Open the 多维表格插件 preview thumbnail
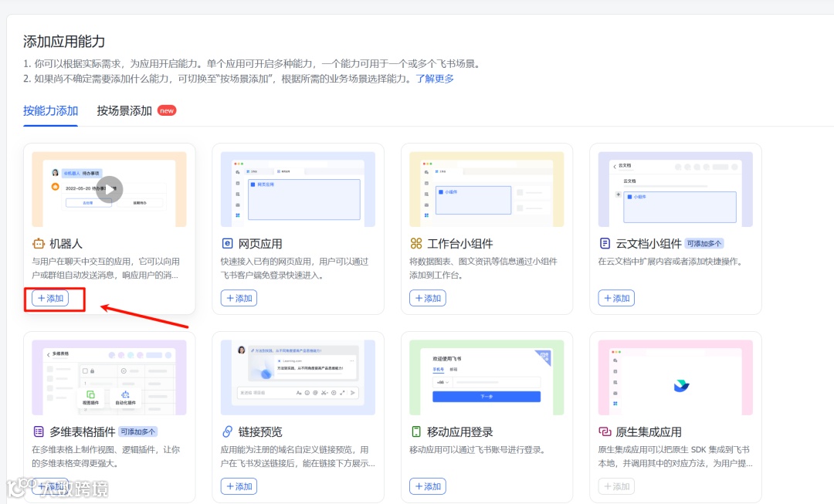 click(x=109, y=377)
